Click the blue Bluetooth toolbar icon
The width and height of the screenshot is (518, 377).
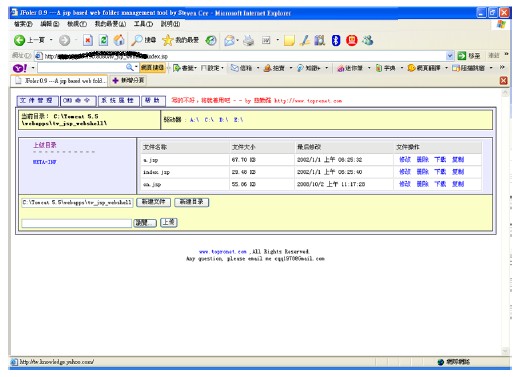pyautogui.click(x=336, y=41)
